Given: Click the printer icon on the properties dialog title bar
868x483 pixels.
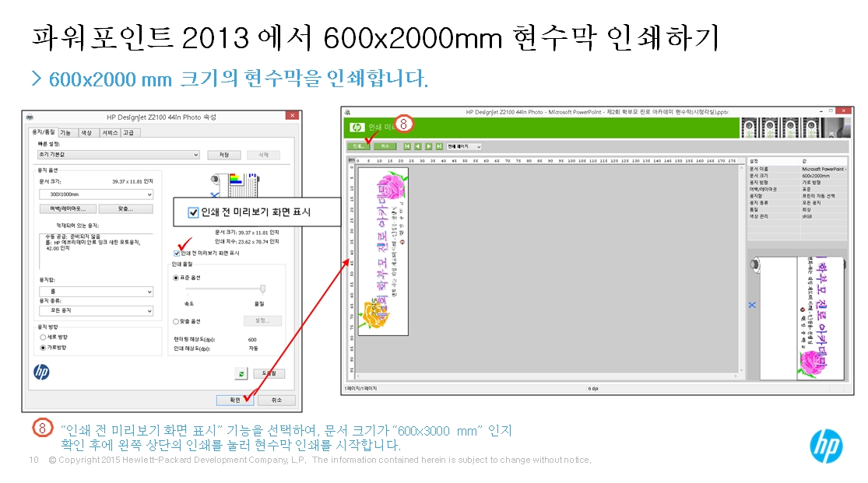Looking at the screenshot, I should (x=30, y=117).
